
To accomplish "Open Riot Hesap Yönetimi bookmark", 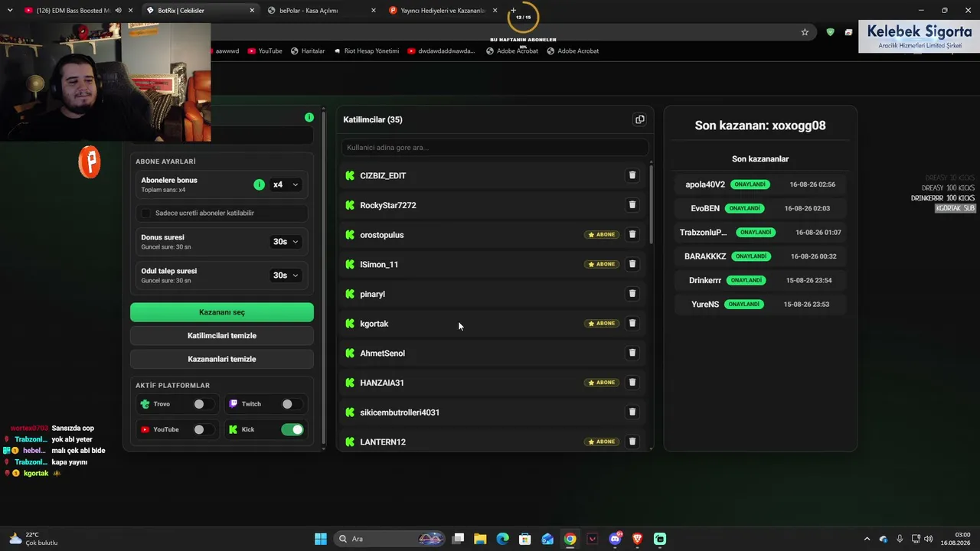I will click(366, 51).
